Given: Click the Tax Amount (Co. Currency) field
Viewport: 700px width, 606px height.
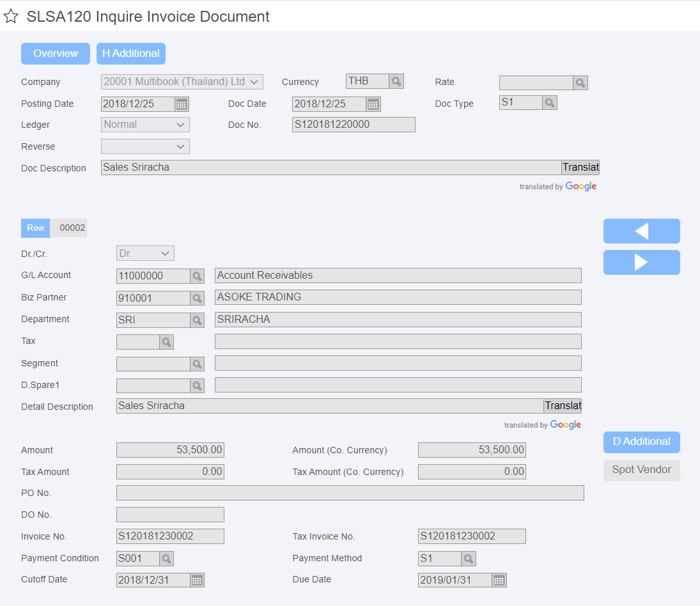Looking at the screenshot, I should (x=472, y=472).
